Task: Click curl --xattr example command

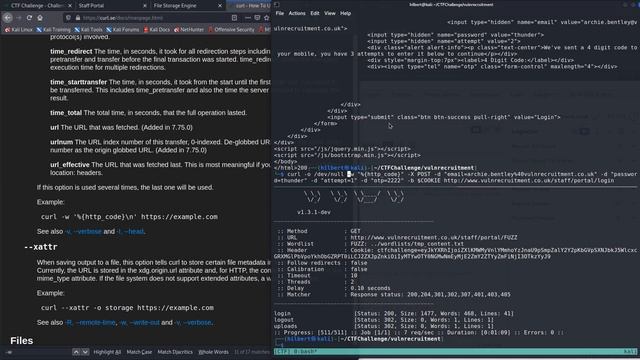Action: click(x=127, y=308)
